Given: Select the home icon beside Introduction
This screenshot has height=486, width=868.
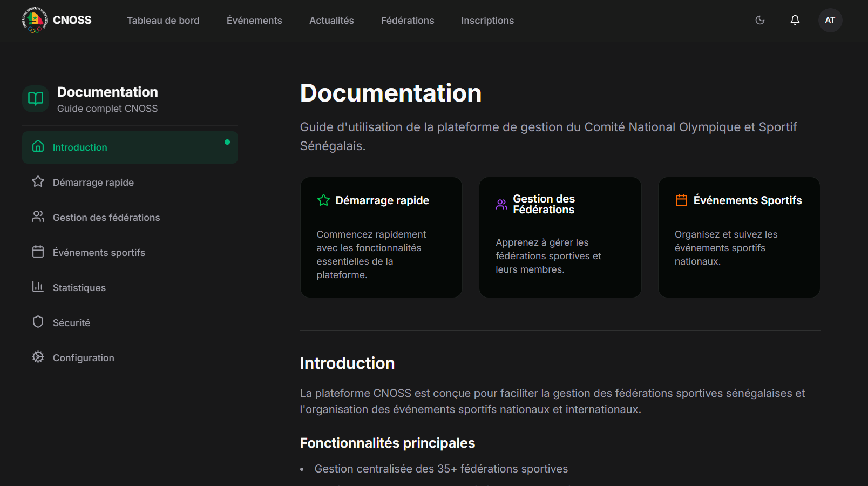Looking at the screenshot, I should [x=38, y=146].
